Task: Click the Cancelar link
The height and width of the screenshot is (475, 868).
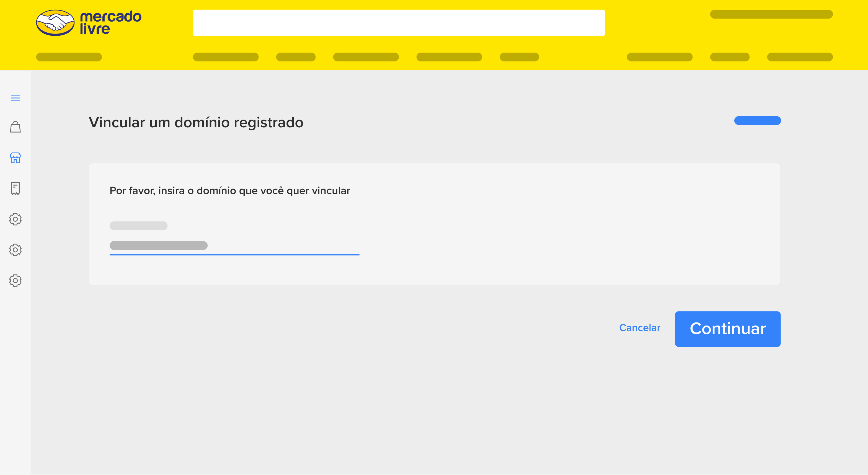Action: 640,328
